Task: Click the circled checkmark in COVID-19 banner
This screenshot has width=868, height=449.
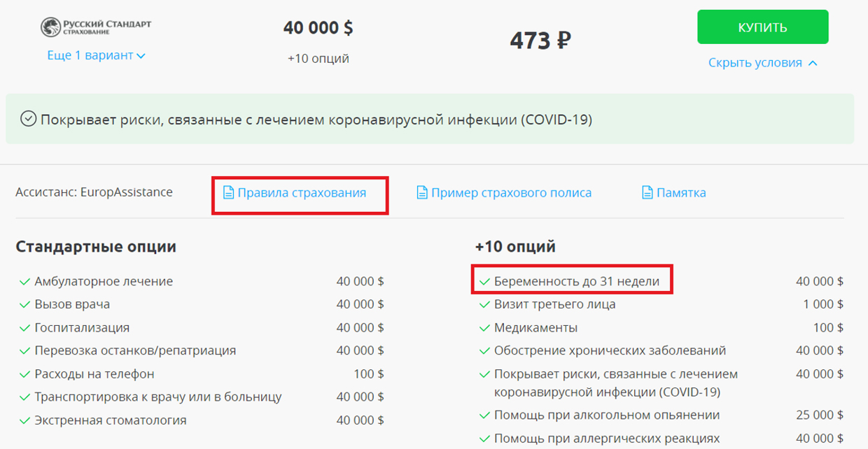Action: pos(28,120)
